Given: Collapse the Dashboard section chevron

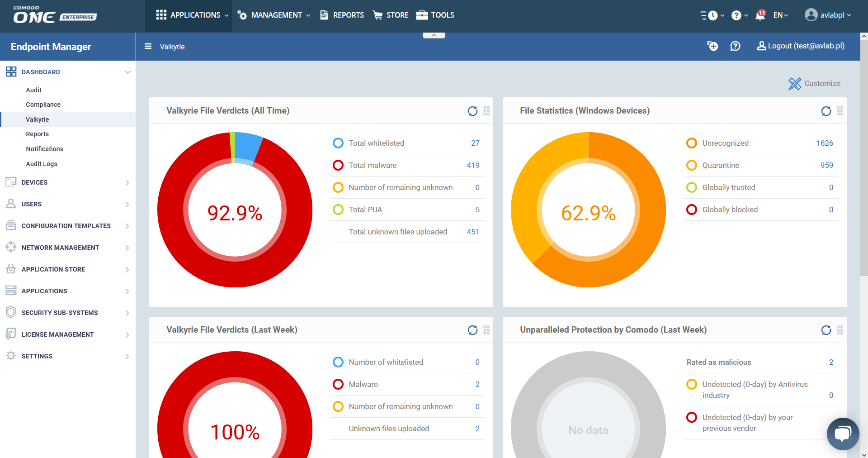Looking at the screenshot, I should pyautogui.click(x=127, y=72).
